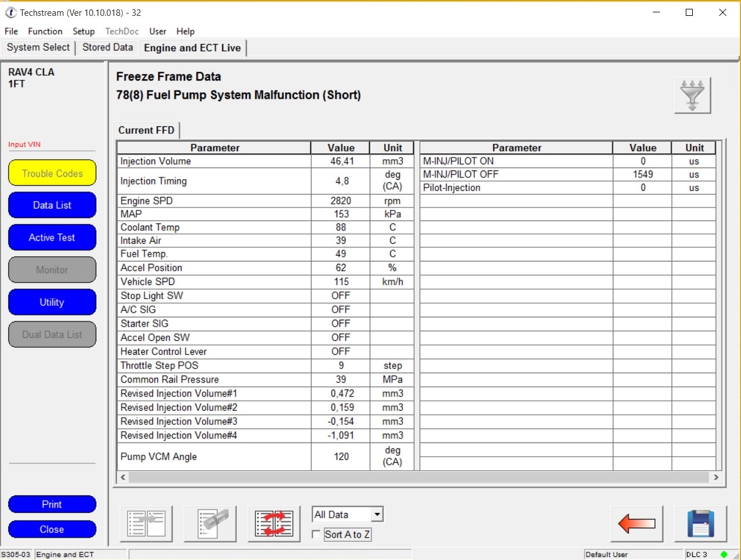Open the Trouble Codes button

tap(52, 173)
